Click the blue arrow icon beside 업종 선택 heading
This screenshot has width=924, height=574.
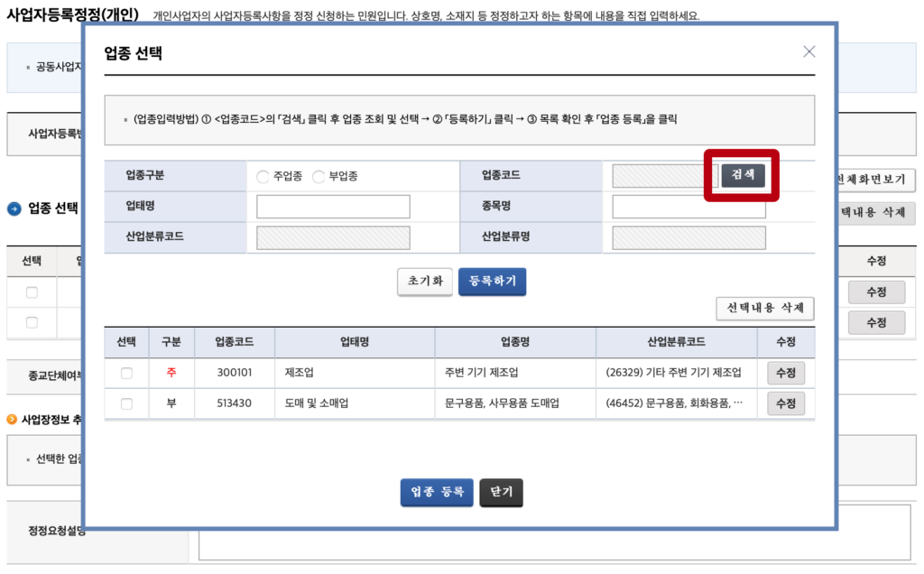pos(14,209)
